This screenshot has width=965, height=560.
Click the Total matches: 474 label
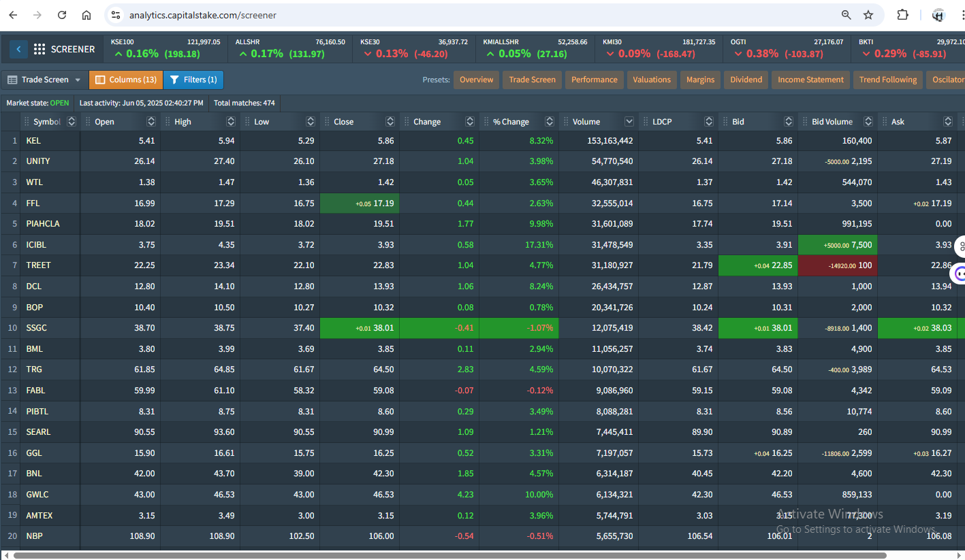tap(244, 103)
